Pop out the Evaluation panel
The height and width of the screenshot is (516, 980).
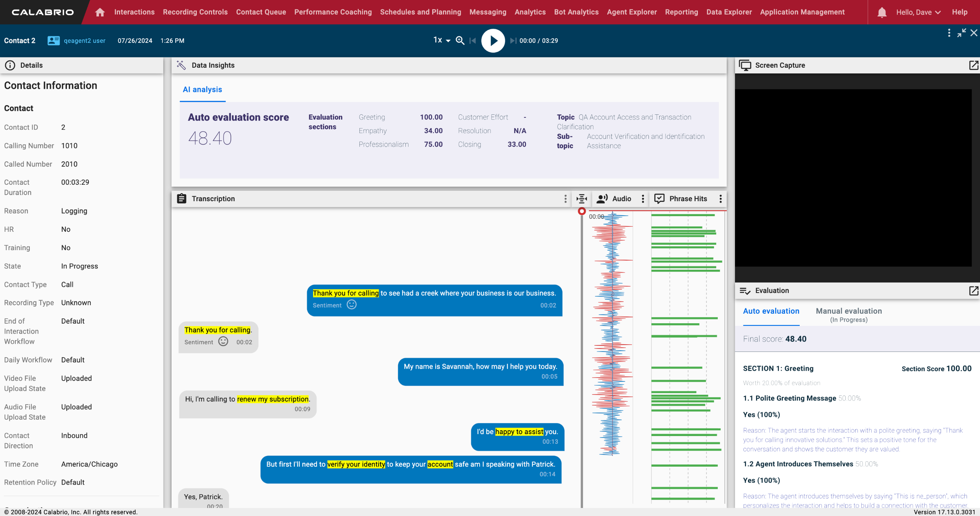click(x=973, y=291)
